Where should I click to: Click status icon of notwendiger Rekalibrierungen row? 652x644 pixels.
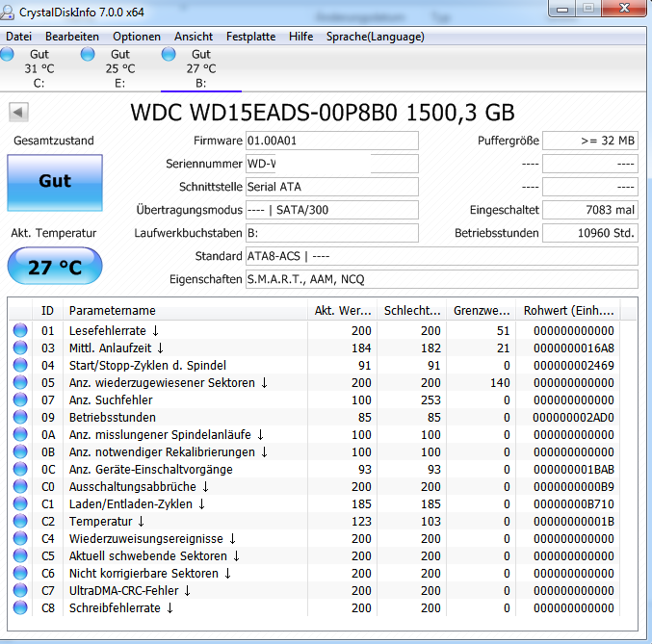pos(20,451)
